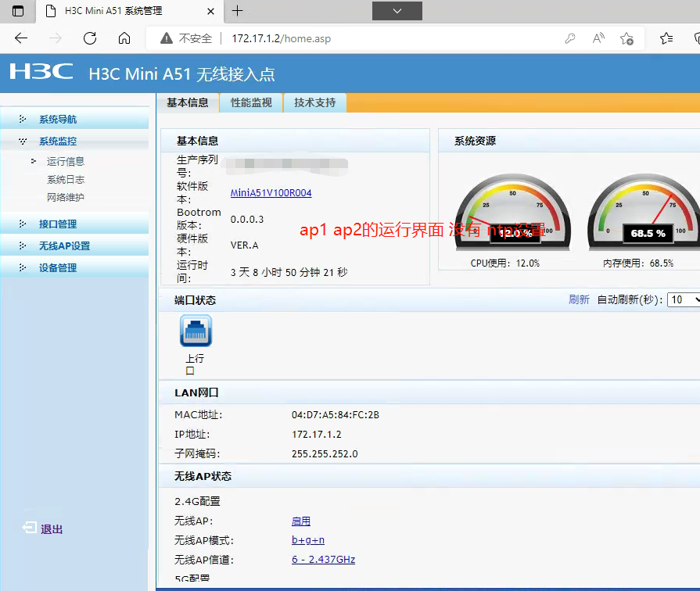Image resolution: width=700 pixels, height=591 pixels.
Task: Click the read aloud icon
Action: point(598,38)
